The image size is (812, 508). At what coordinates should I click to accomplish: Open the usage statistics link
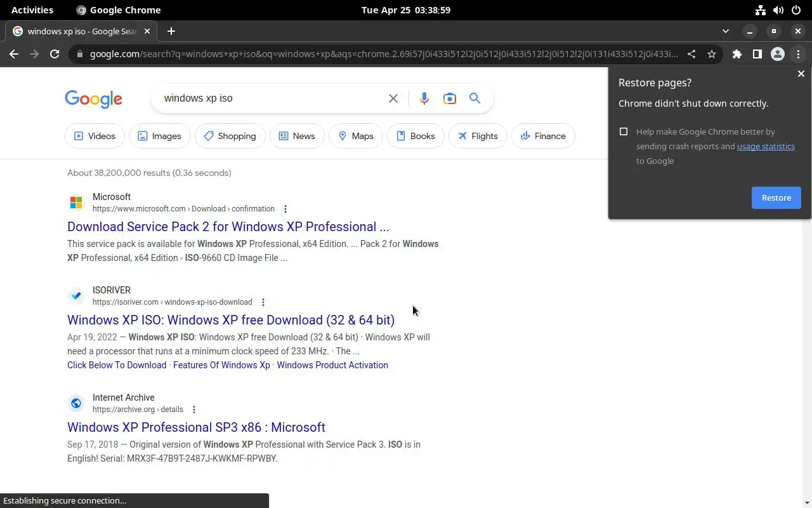[766, 146]
